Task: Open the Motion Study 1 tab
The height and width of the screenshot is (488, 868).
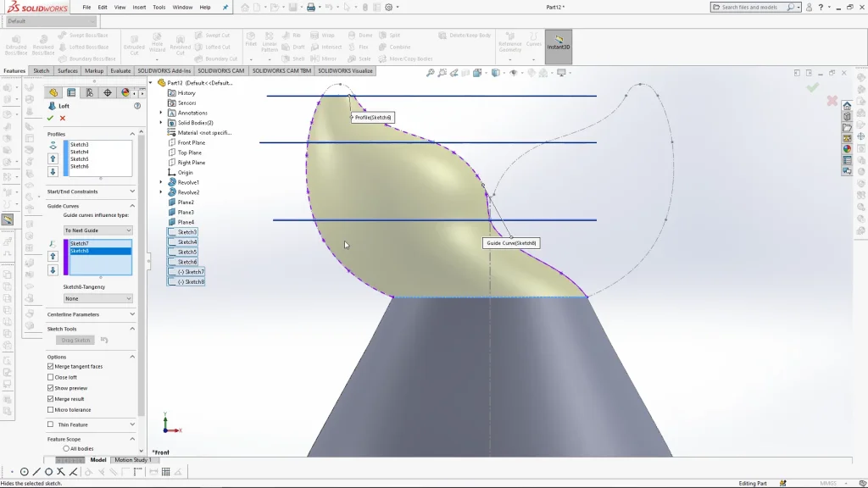Action: (x=131, y=460)
